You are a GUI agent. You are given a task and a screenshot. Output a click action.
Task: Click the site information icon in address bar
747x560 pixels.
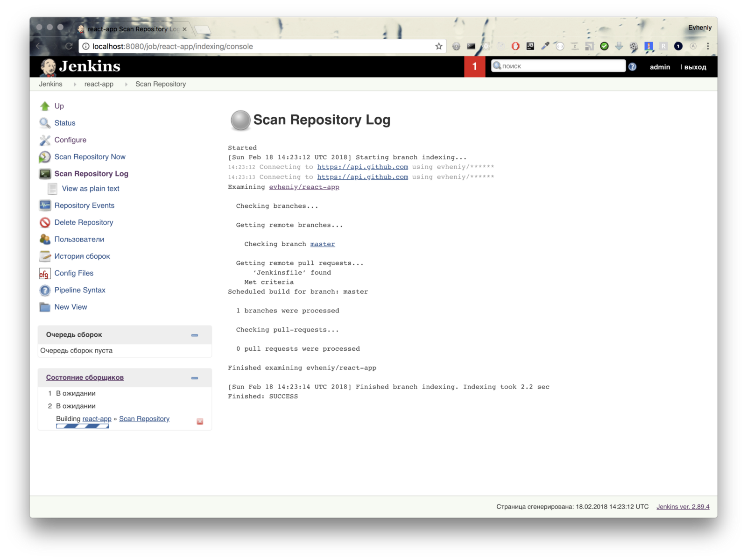tap(86, 46)
